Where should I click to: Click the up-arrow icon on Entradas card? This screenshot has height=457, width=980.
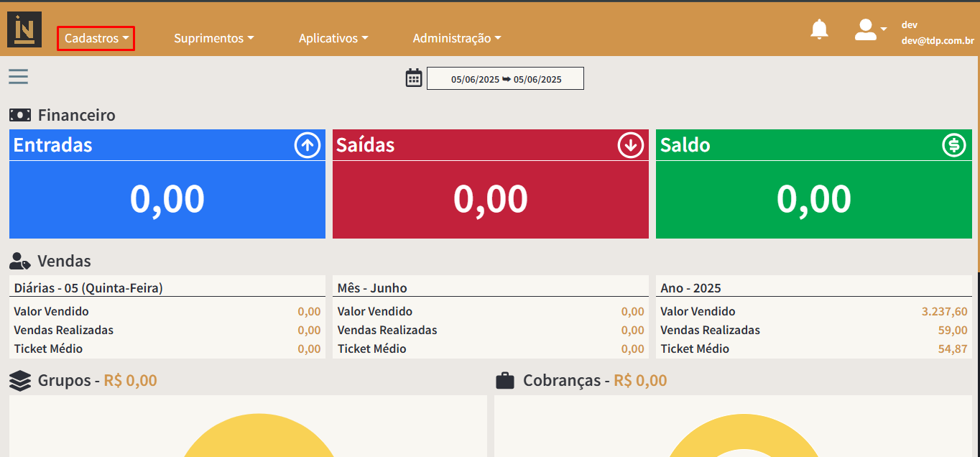point(308,146)
